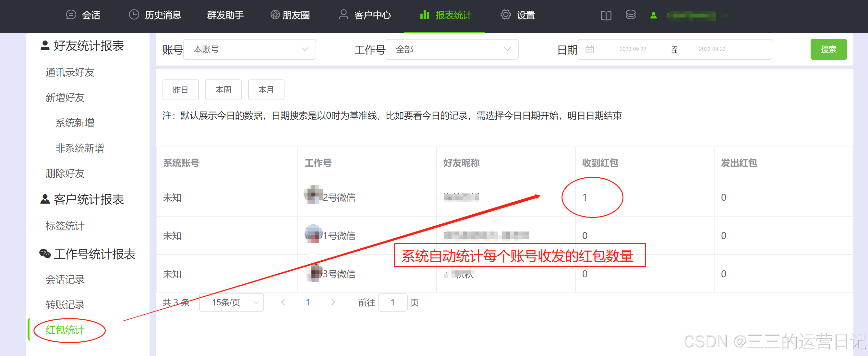Select 转账记录 in the sidebar
The image size is (868, 356).
65,304
